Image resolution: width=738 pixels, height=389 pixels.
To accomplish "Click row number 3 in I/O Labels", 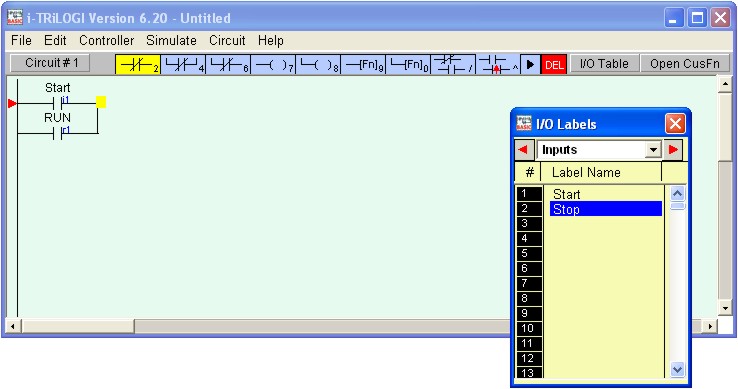I will [x=529, y=224].
